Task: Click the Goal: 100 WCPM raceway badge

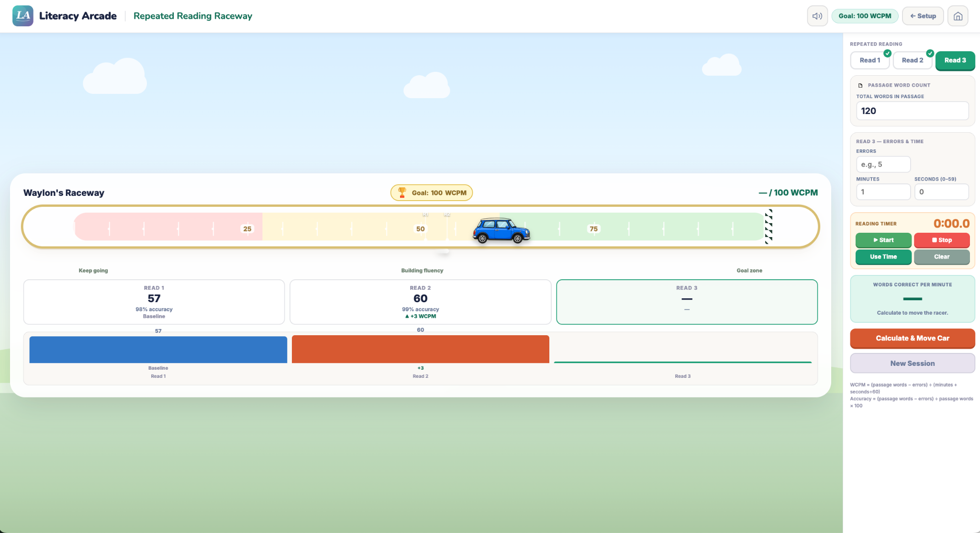Action: coord(432,193)
